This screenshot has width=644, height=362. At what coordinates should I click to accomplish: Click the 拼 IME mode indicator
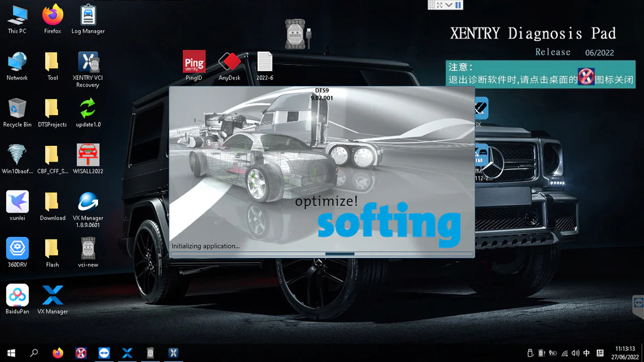tap(600, 353)
